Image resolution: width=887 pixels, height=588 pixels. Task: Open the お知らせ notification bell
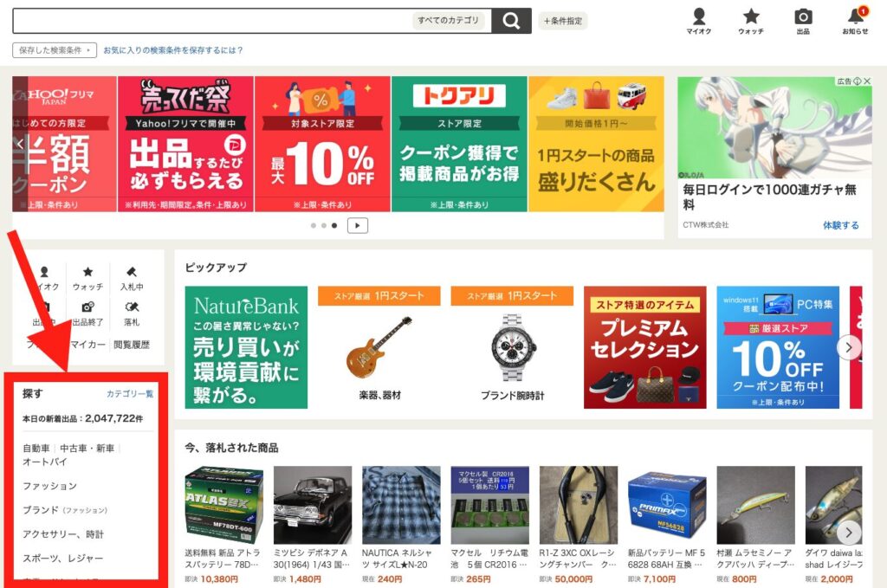tap(855, 22)
